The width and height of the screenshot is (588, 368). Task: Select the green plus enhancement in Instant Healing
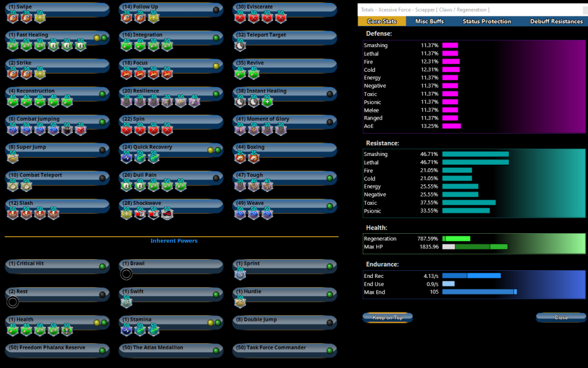[267, 102]
